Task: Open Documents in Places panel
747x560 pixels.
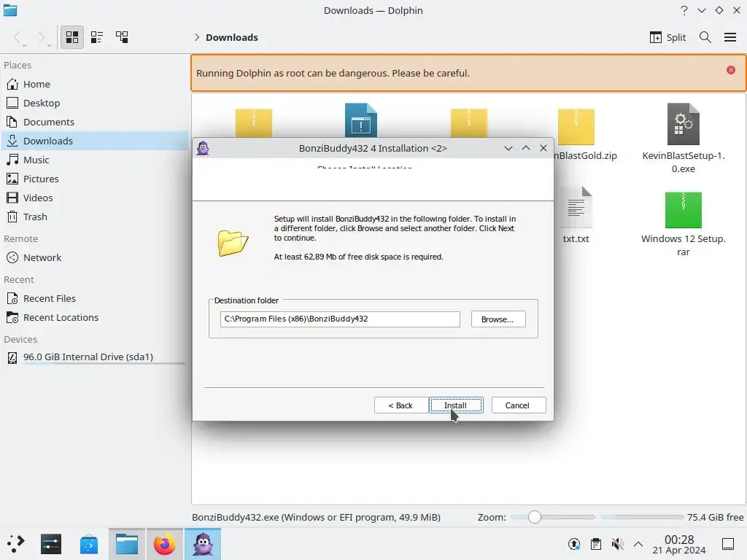Action: [94, 122]
